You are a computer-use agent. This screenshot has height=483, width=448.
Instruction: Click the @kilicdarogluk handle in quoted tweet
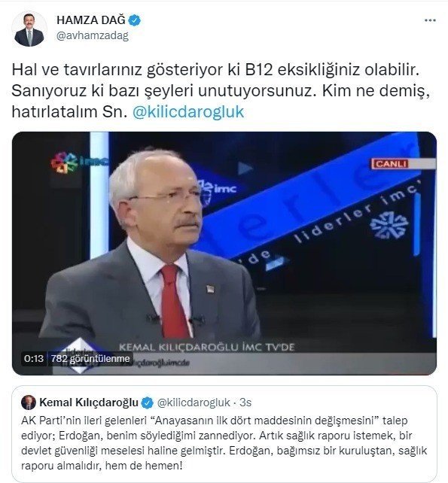(x=194, y=402)
